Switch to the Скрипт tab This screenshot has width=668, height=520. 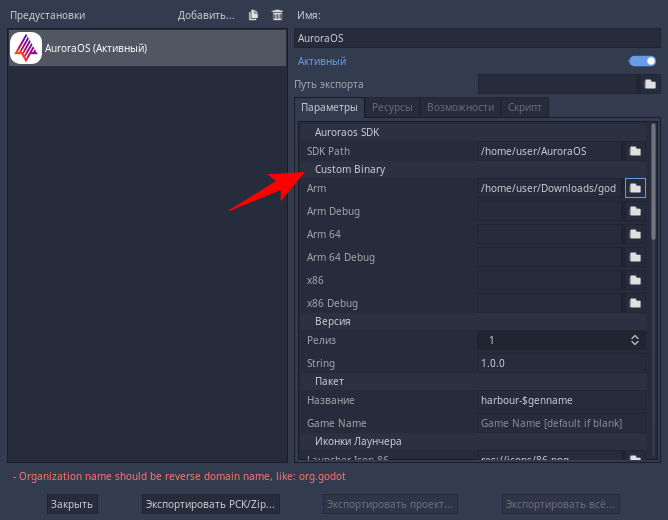click(x=524, y=107)
